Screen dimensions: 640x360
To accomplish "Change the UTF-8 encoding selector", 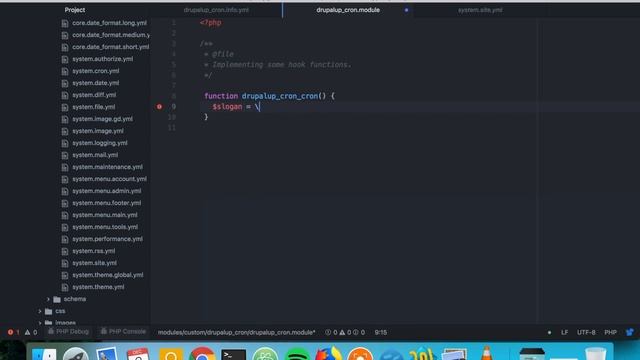I will (x=586, y=332).
